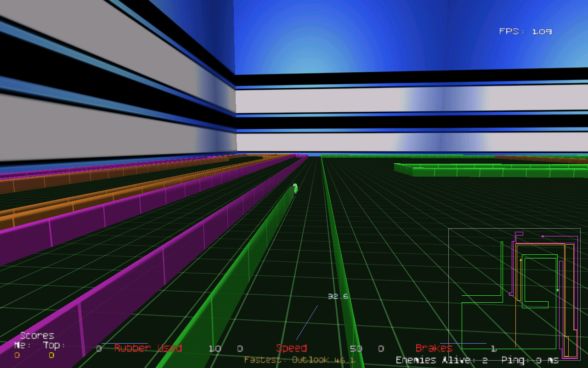Screen dimensions: 588x368
Task: Click the Enemies Alive counter
Action: click(441, 360)
